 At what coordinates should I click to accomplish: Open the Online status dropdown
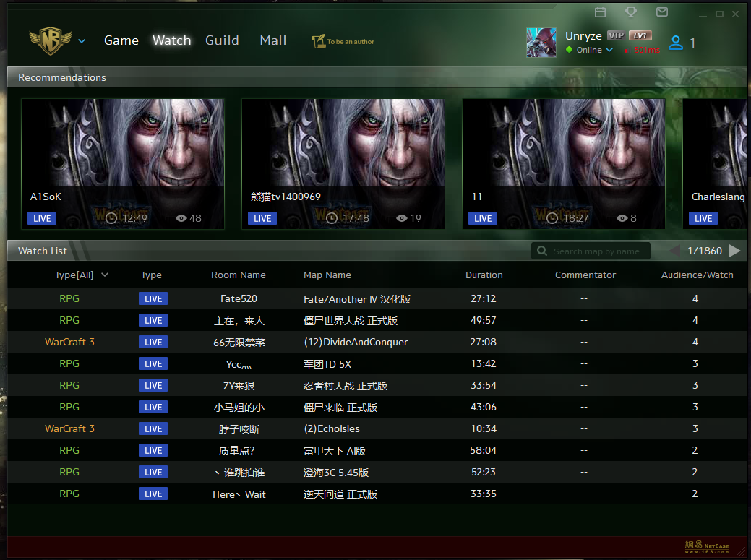pos(609,50)
